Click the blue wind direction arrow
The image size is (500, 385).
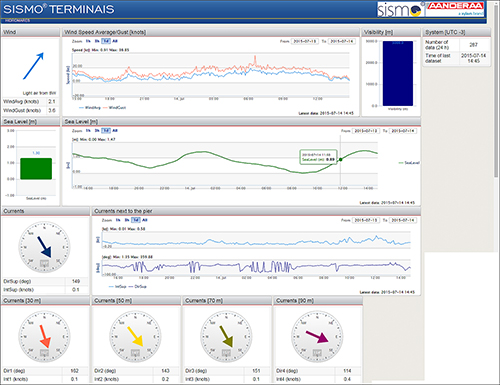coord(33,66)
